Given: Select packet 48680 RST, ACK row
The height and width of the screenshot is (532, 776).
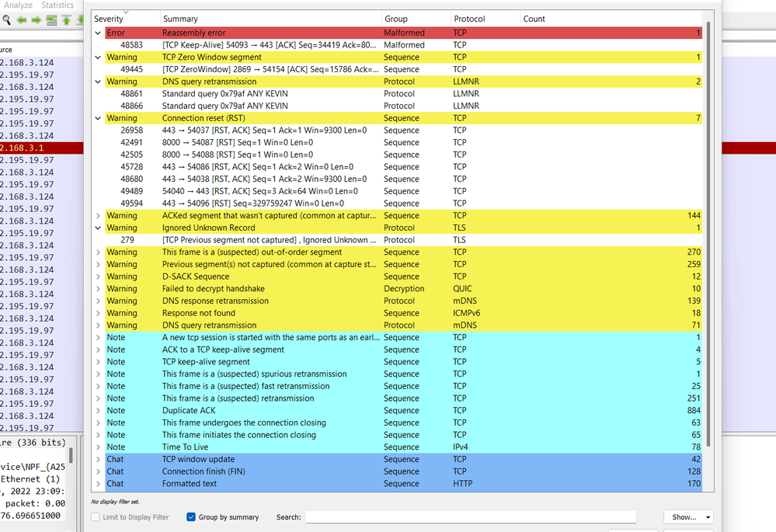Looking at the screenshot, I should pyautogui.click(x=403, y=179).
